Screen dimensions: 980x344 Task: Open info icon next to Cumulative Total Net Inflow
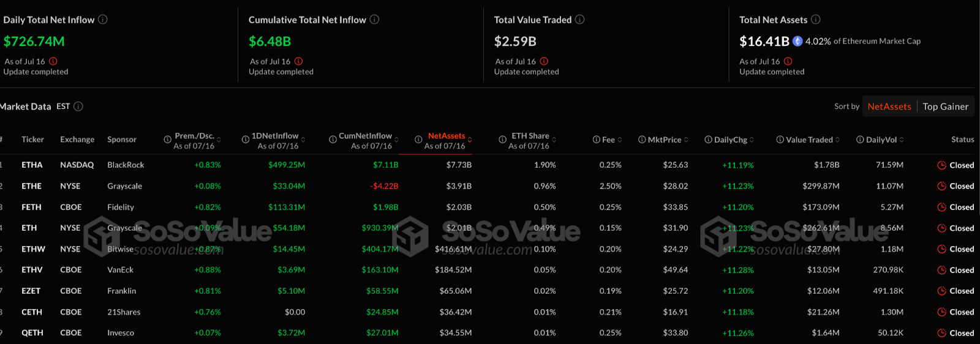(x=374, y=20)
